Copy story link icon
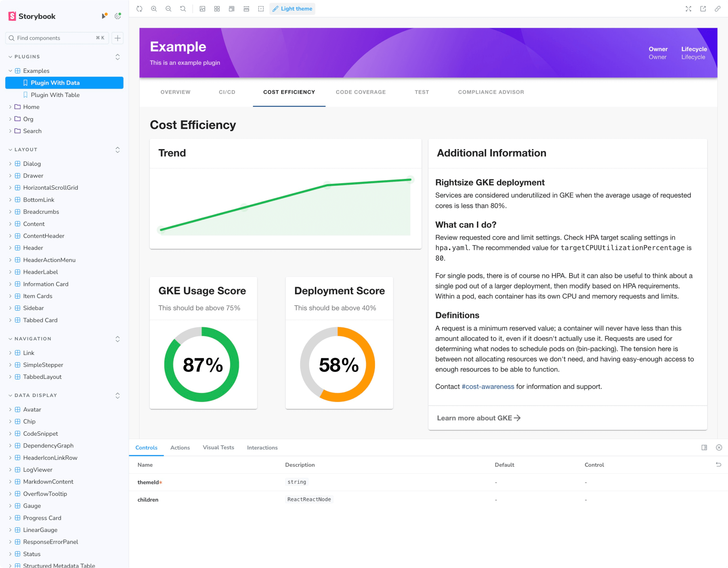Viewport: 728px width, 568px height. pos(717,9)
